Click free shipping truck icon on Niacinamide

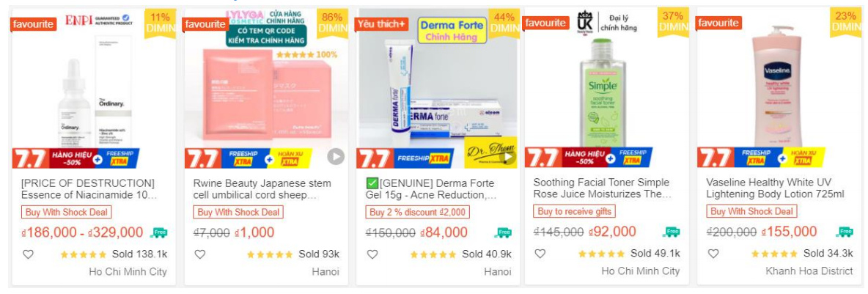coord(158,232)
